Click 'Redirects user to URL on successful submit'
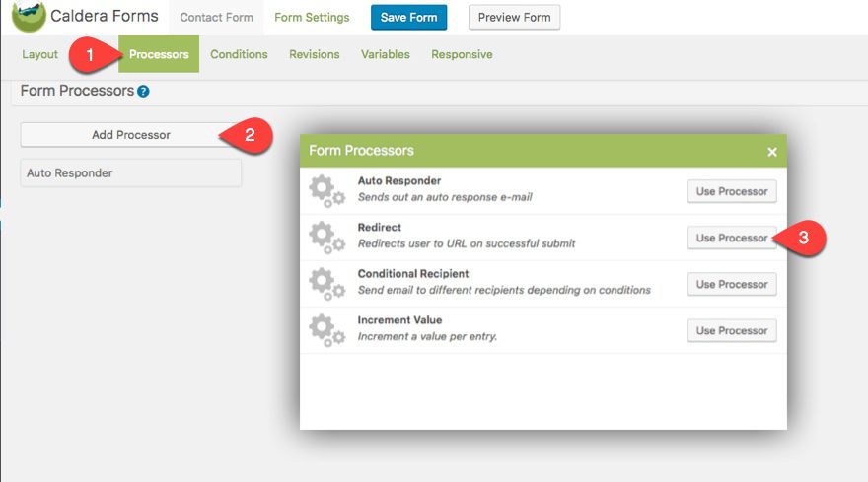Screen dimensions: 868x482 click(x=467, y=243)
